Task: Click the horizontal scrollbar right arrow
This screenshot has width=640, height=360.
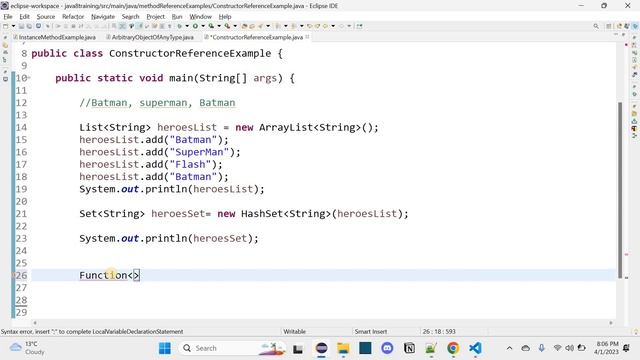Action: (611, 323)
